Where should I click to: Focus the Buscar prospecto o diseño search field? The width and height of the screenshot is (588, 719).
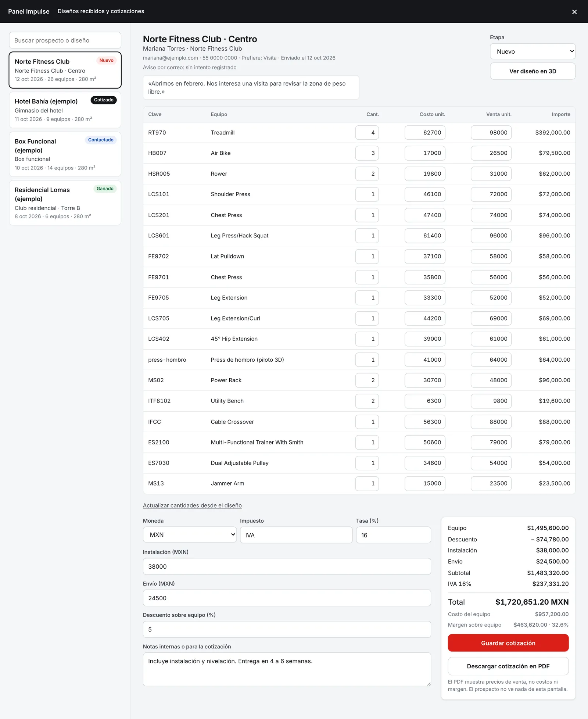coord(65,40)
